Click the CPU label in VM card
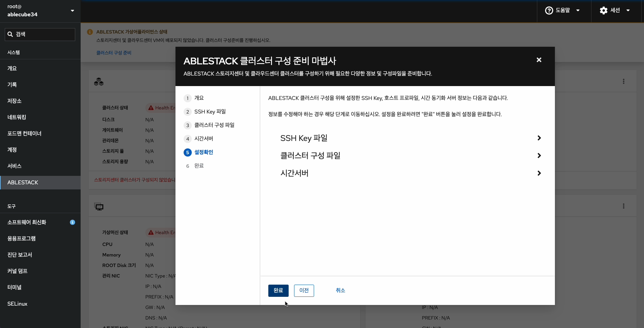Image resolution: width=644 pixels, height=328 pixels. pos(107,244)
